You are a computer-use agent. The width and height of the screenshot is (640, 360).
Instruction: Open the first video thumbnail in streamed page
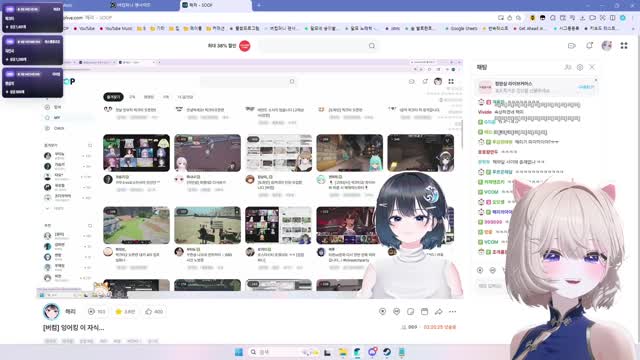136,153
